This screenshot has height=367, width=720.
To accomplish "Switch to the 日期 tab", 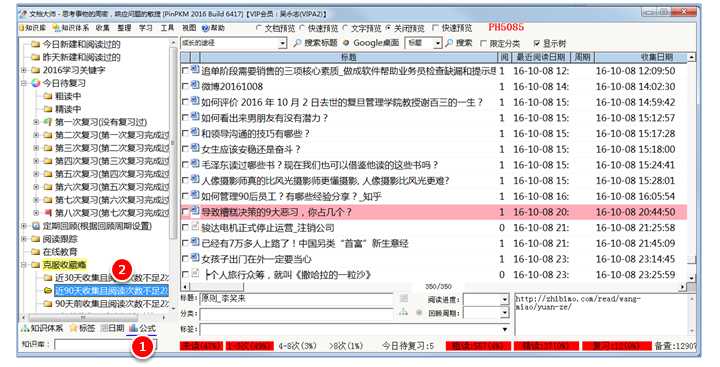I will coord(112,328).
